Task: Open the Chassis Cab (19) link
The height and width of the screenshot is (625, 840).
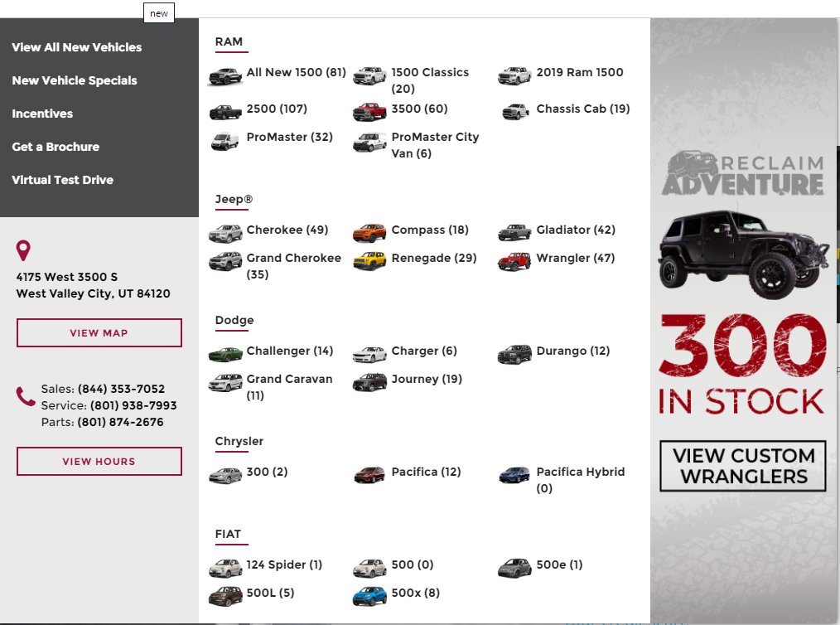Action: point(583,109)
